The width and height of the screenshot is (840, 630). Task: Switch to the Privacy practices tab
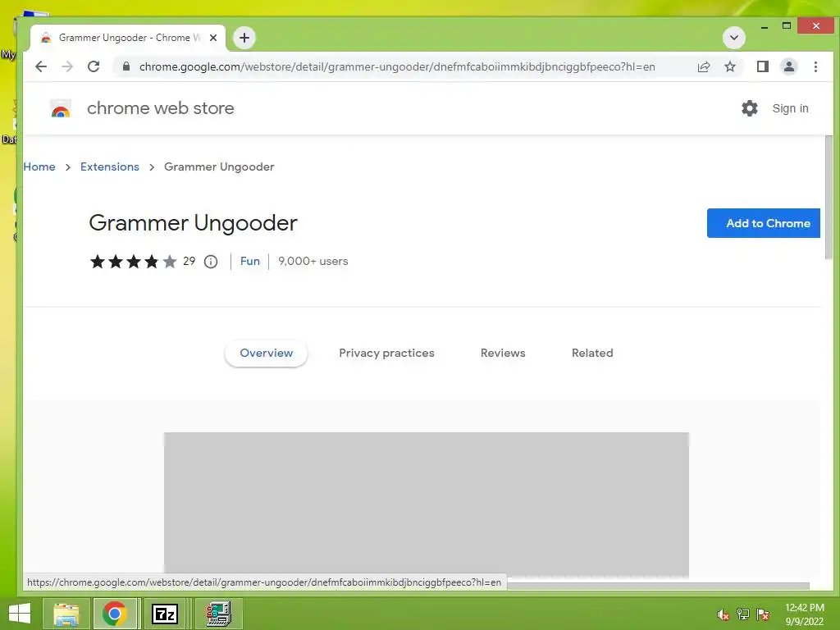pos(387,353)
